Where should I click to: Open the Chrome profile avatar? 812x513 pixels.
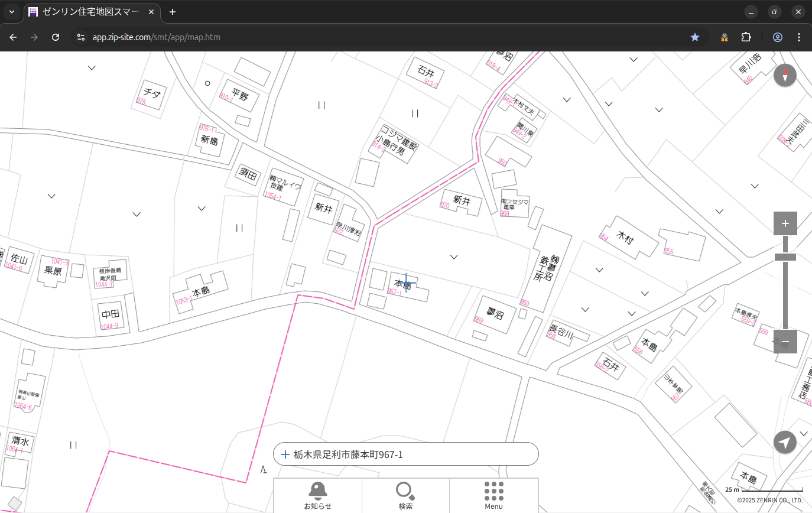(x=777, y=37)
